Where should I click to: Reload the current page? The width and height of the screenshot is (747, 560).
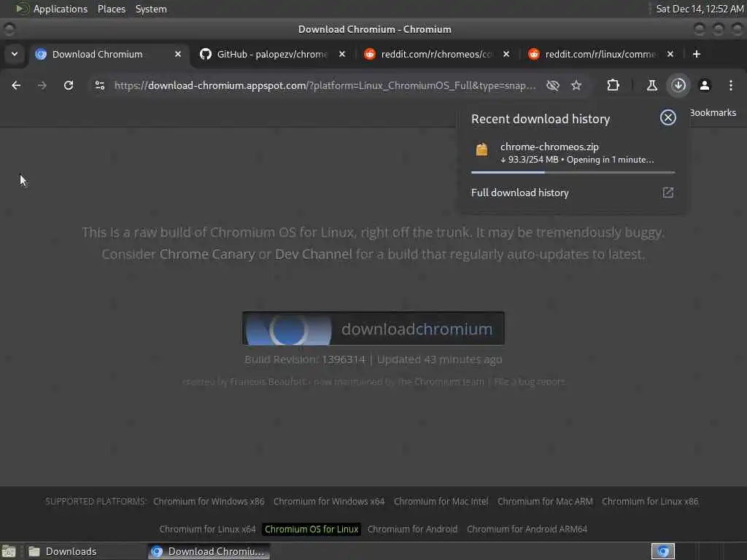[69, 85]
